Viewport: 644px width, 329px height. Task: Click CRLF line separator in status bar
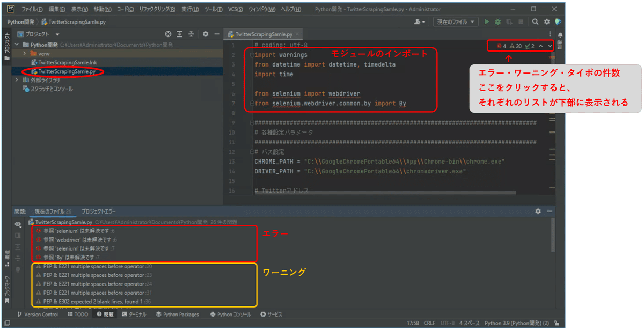pos(429,324)
